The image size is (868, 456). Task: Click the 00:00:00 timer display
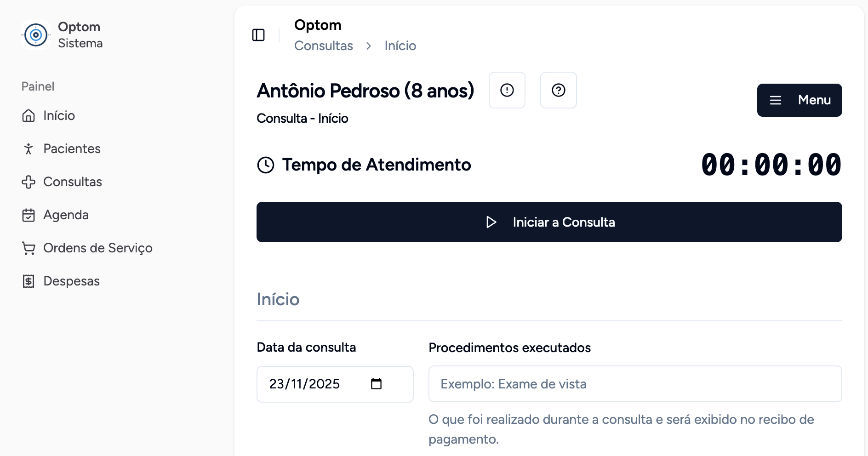point(771,165)
